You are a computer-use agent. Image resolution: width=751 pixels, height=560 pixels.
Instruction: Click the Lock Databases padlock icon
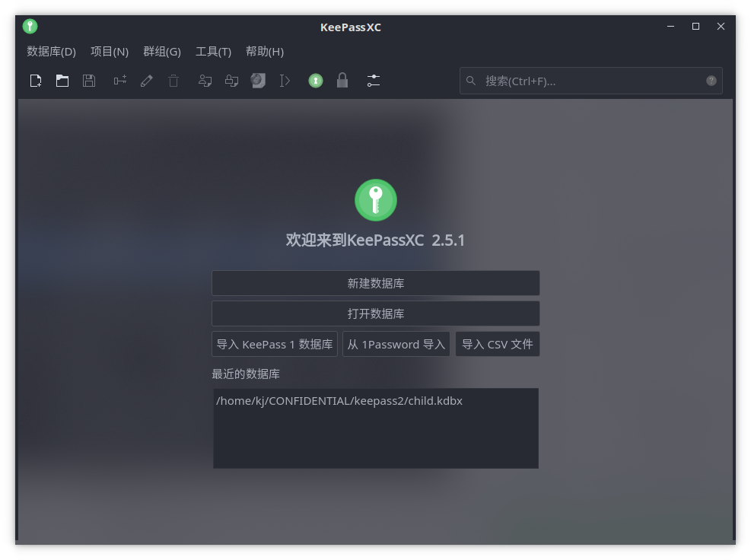(342, 81)
